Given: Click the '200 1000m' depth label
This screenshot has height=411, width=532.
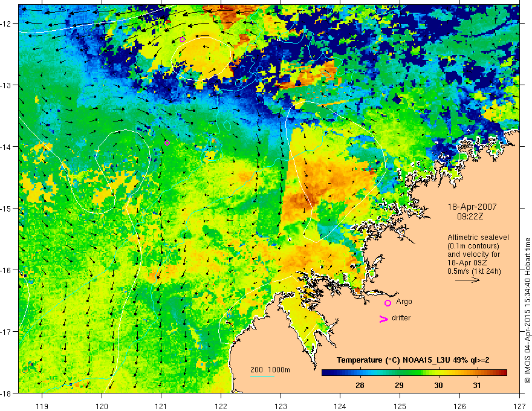Looking at the screenshot, I should (x=270, y=370).
